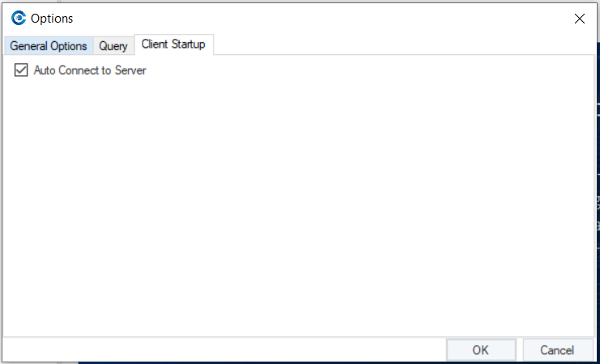This screenshot has height=364, width=600.
Task: Close the Options dialog with X
Action: click(x=579, y=19)
